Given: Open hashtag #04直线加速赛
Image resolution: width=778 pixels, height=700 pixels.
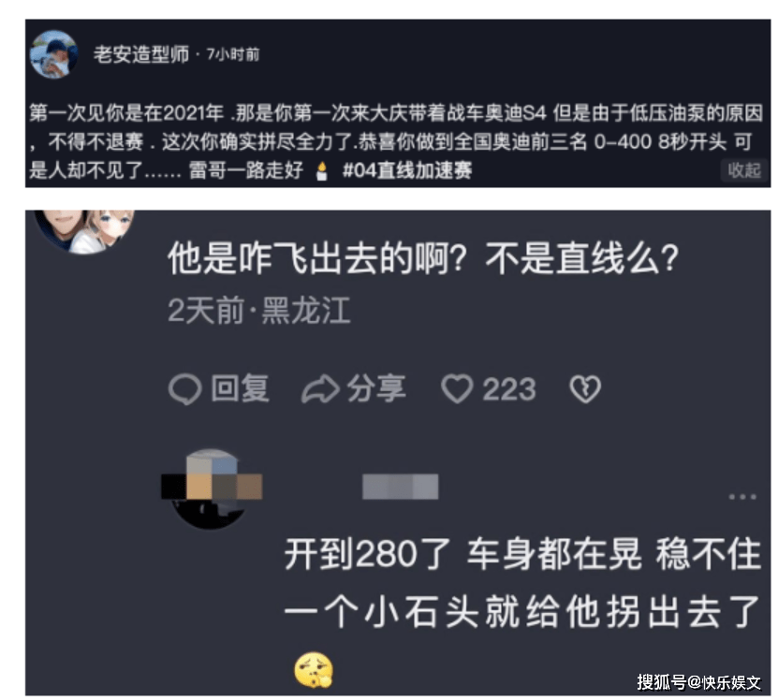Looking at the screenshot, I should tap(407, 170).
